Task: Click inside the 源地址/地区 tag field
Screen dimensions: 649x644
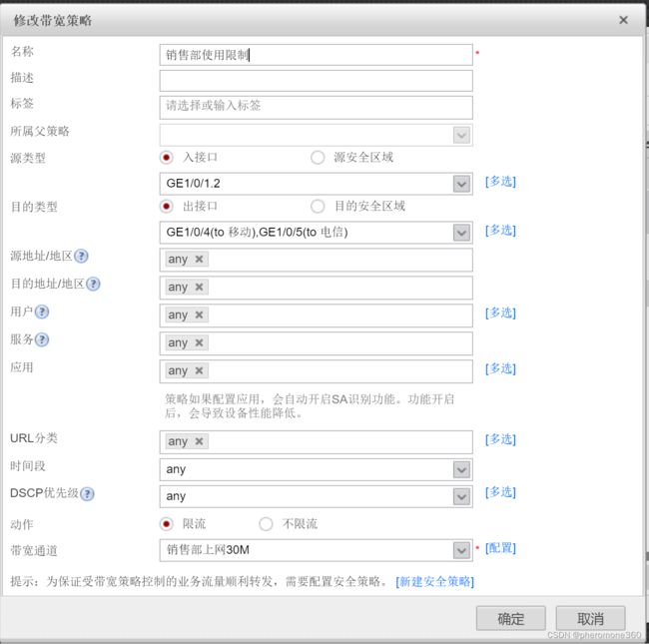Action: click(317, 260)
